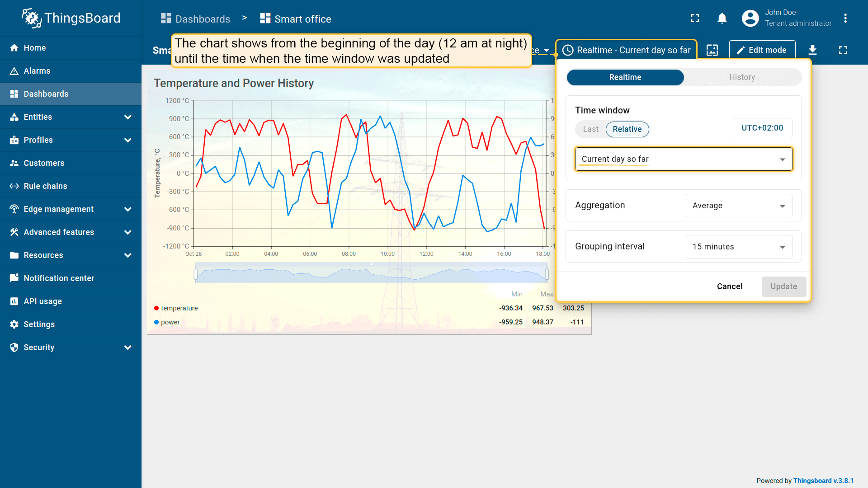868x488 pixels.
Task: Click the export dashboard download icon
Action: click(812, 50)
